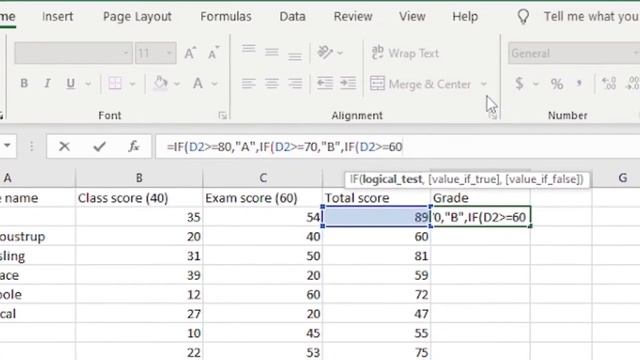640x360 pixels.
Task: Click the Total score header cell
Action: [x=376, y=198]
